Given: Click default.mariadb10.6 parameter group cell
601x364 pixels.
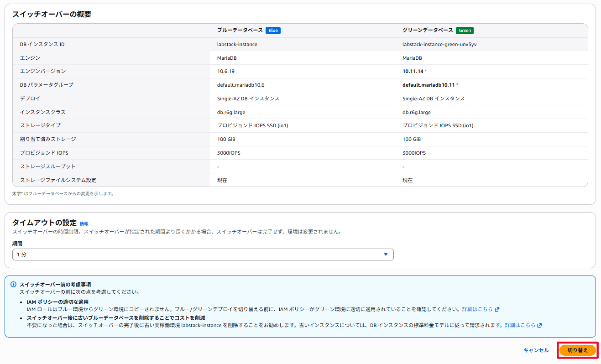Looking at the screenshot, I should [x=241, y=85].
